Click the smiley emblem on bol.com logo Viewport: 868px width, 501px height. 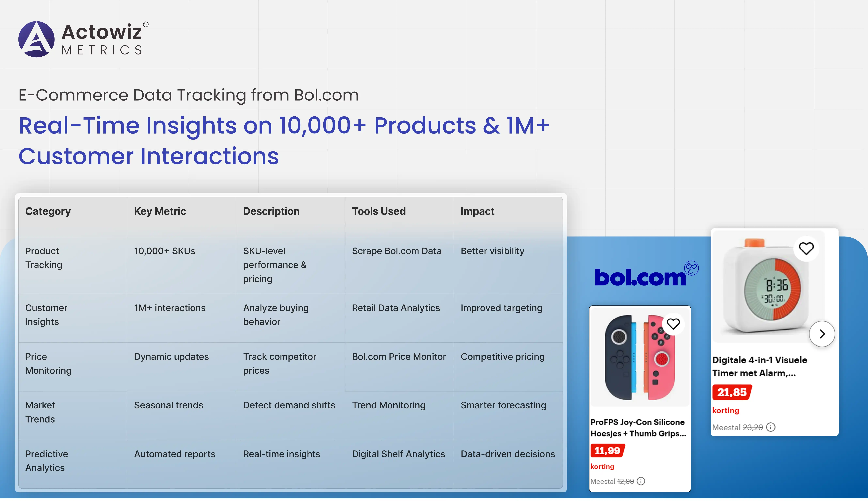tap(691, 268)
